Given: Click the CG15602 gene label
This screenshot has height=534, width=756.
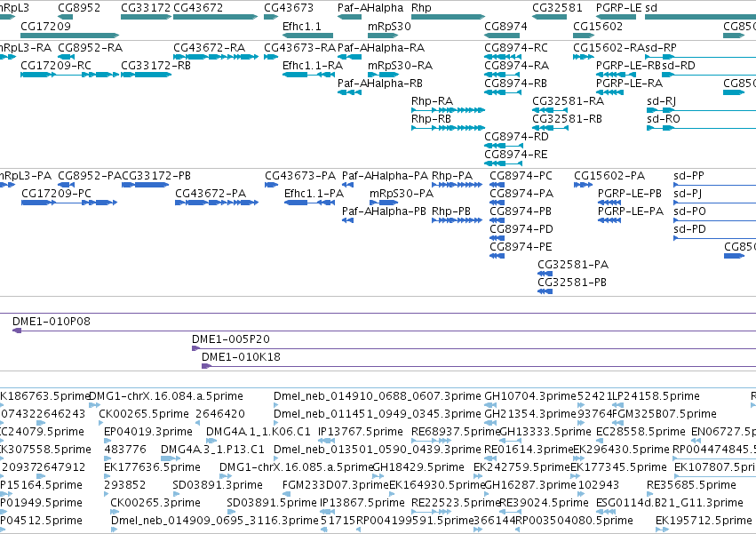Looking at the screenshot, I should [x=598, y=26].
